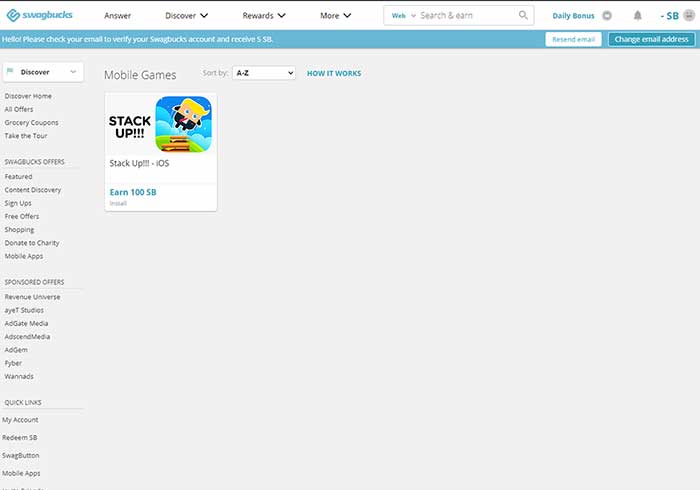Open AdGate Media offers
700x490 pixels.
point(26,324)
